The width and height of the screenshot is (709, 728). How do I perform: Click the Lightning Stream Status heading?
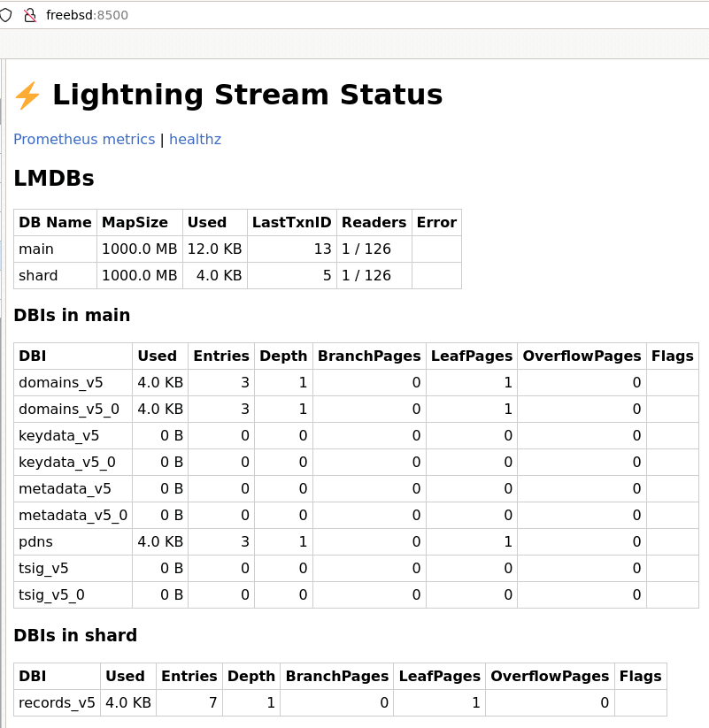tap(247, 96)
